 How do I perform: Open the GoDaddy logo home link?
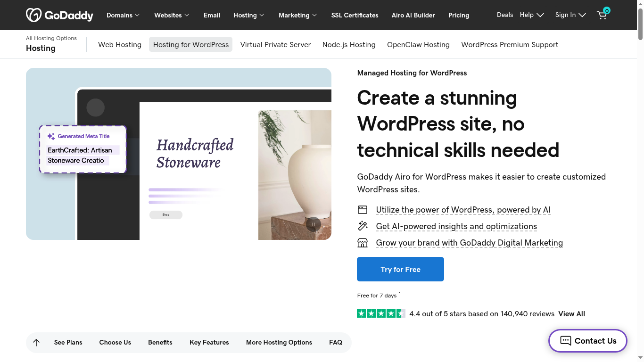59,15
